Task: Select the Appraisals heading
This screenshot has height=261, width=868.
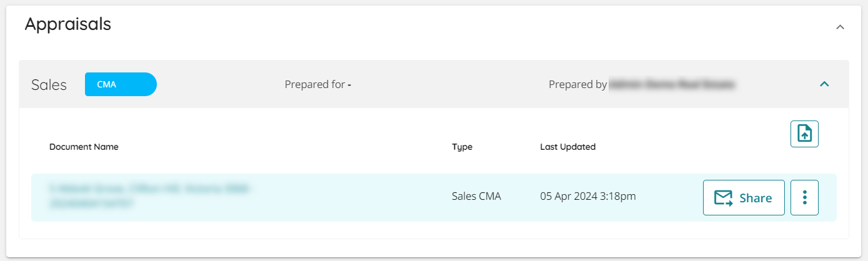Action: [68, 24]
